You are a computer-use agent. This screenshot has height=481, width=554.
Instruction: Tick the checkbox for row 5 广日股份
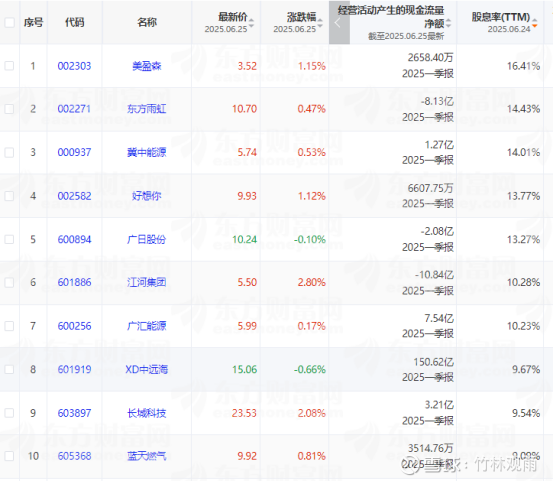pyautogui.click(x=9, y=239)
